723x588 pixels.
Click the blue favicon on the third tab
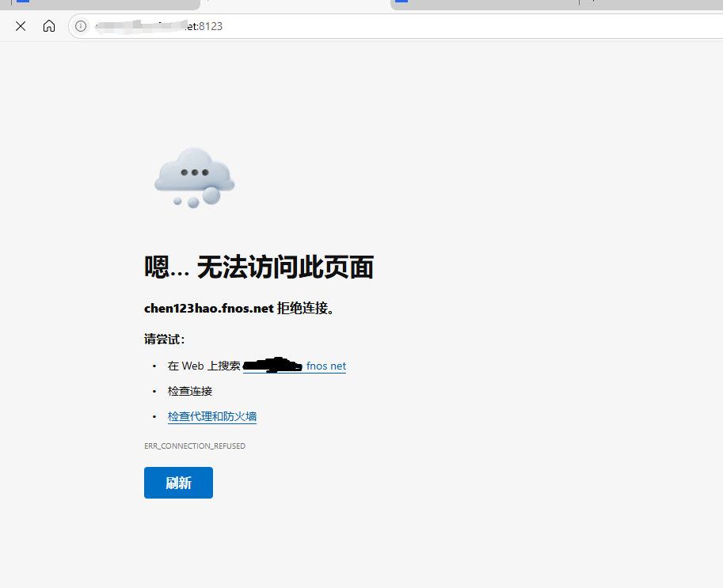click(x=401, y=2)
